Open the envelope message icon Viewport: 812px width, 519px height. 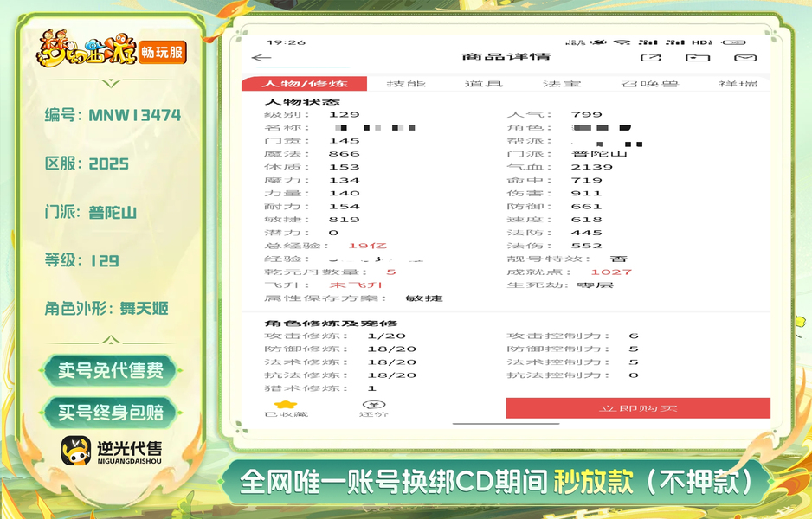click(745, 57)
